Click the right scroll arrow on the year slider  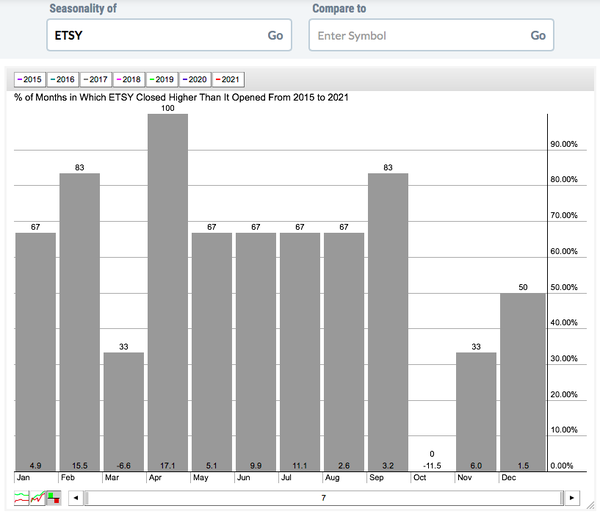pyautogui.click(x=571, y=497)
